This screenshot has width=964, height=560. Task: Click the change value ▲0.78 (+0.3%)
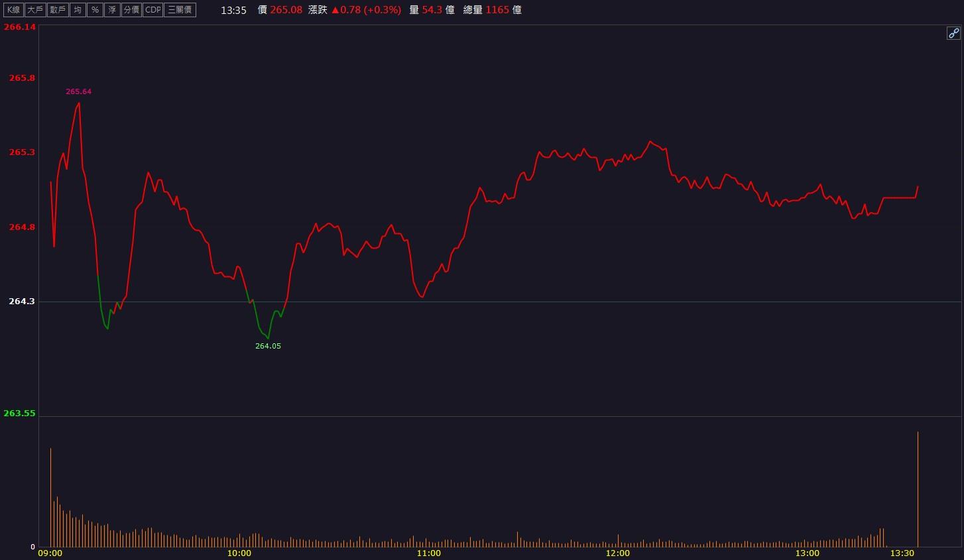tap(366, 10)
